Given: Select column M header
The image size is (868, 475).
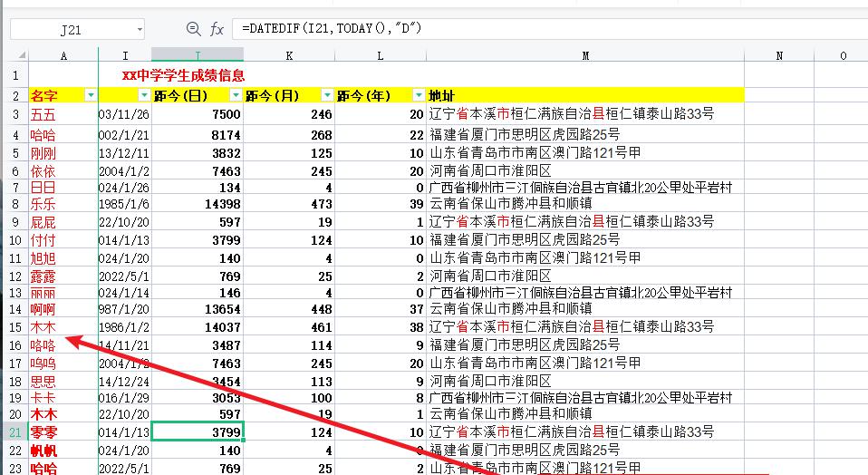Looking at the screenshot, I should [x=585, y=55].
